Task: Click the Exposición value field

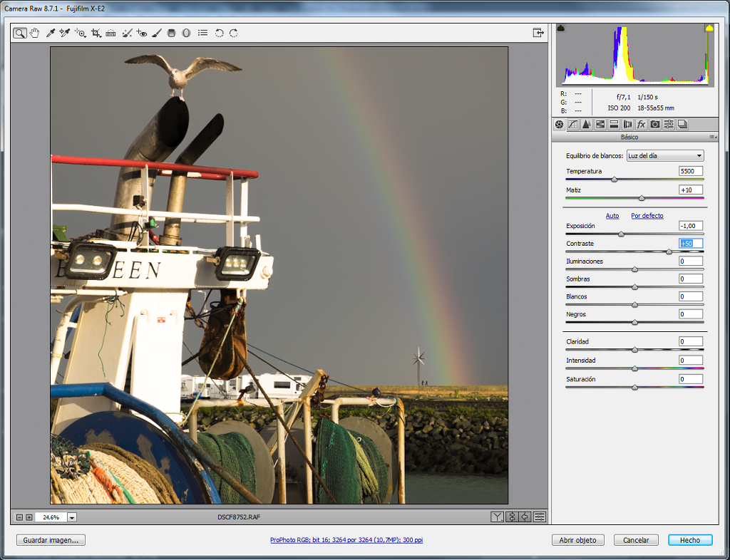Action: click(690, 226)
